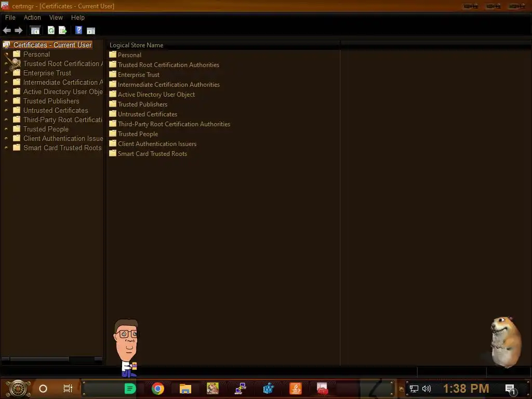Image resolution: width=532 pixels, height=399 pixels.
Task: Select Active Directory User Object in list
Action: [x=156, y=95]
